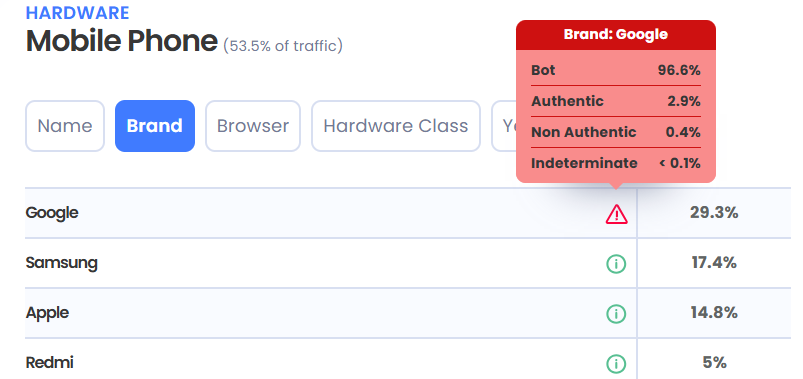The image size is (803, 379).
Task: Click the red warning icon for Google
Action: pos(616,214)
